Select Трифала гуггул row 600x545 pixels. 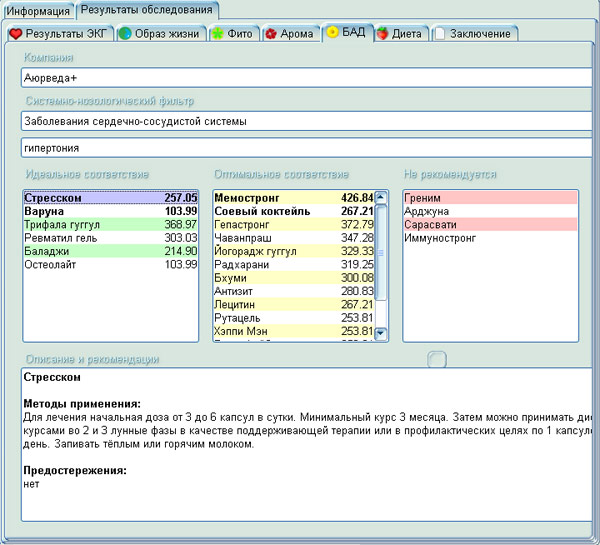(x=111, y=225)
